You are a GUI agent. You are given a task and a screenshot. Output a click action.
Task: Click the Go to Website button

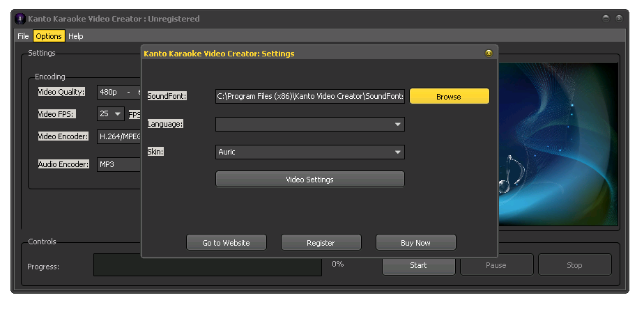click(x=226, y=242)
